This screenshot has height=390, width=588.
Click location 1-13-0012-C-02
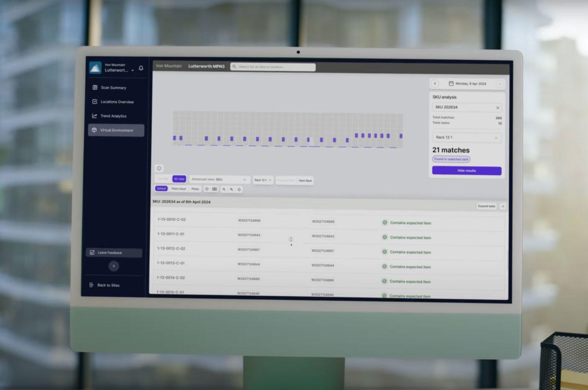pos(171,248)
